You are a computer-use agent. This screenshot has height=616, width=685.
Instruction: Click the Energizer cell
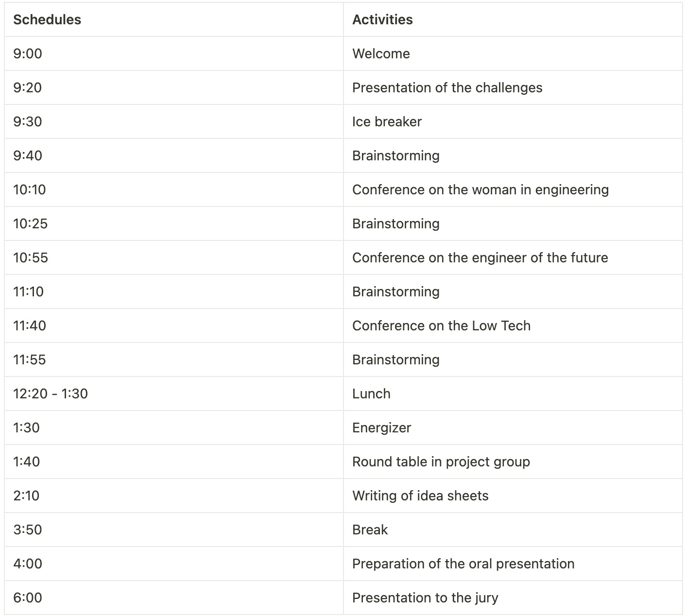pos(513,428)
